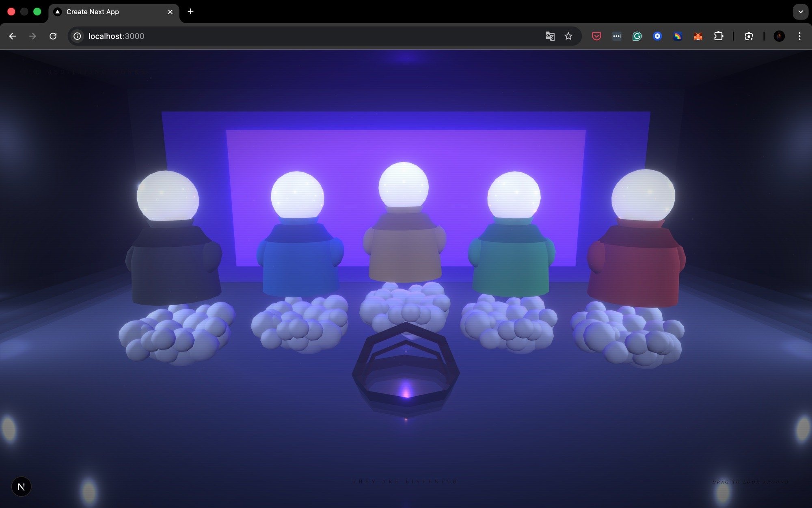The height and width of the screenshot is (508, 812).
Task: Click the password manager dots extension
Action: pyautogui.click(x=616, y=36)
